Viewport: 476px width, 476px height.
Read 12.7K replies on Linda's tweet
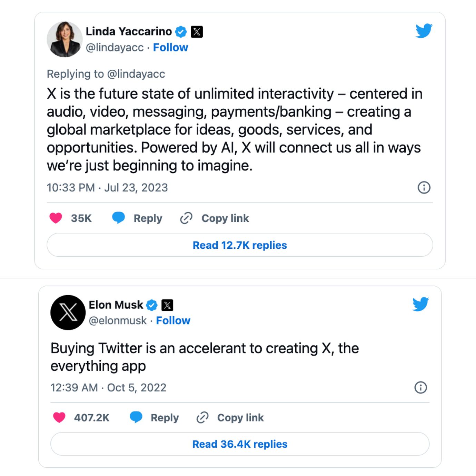240,245
